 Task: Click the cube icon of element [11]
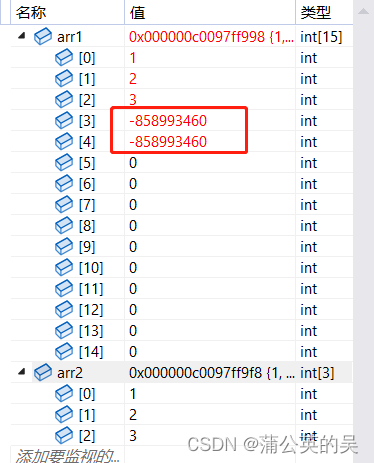coord(64,288)
